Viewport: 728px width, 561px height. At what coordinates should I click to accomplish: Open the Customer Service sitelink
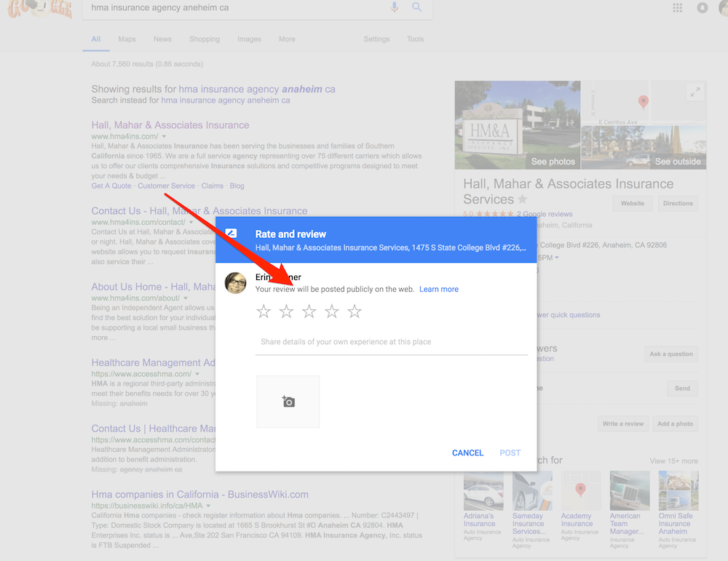pos(166,186)
